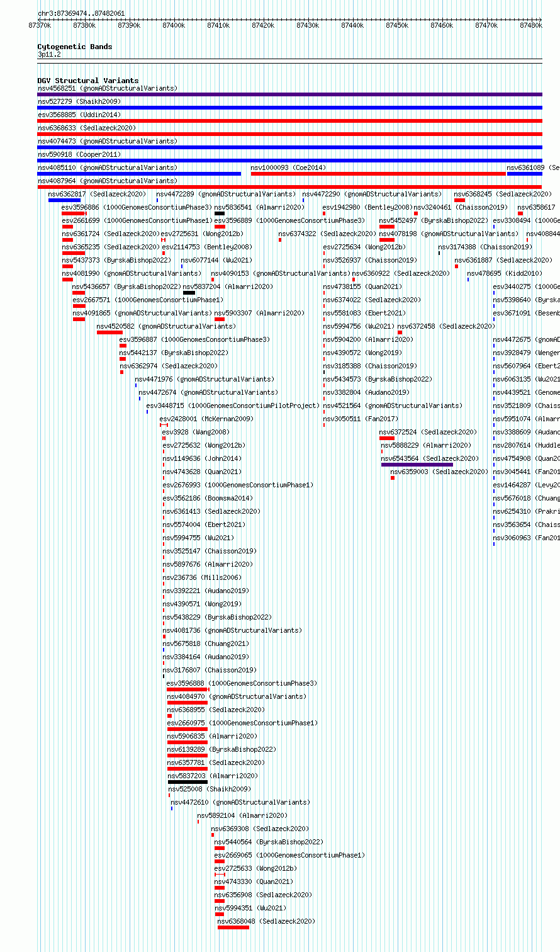Select the nsv6368245 (Sedlazeck2020) label
560x952 pixels.
tap(503, 194)
